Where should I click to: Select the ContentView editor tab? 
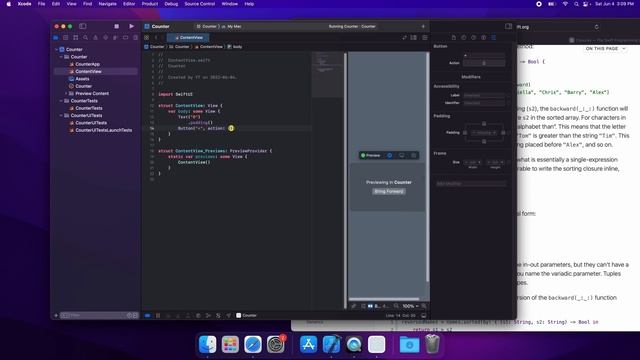click(188, 38)
